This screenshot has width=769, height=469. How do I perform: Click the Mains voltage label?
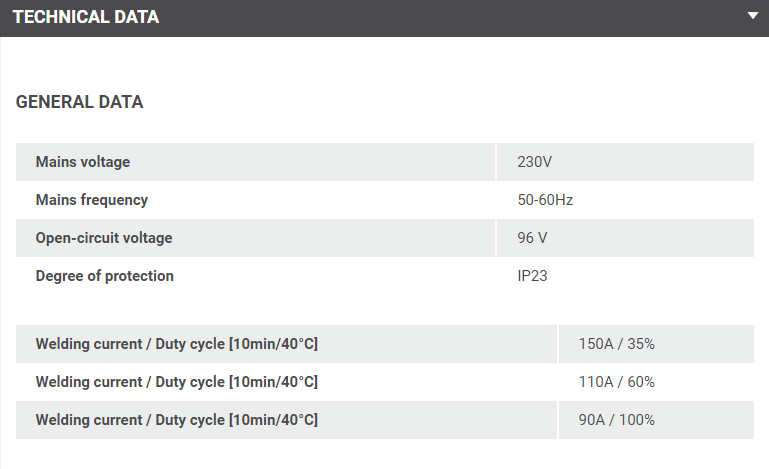coord(83,162)
